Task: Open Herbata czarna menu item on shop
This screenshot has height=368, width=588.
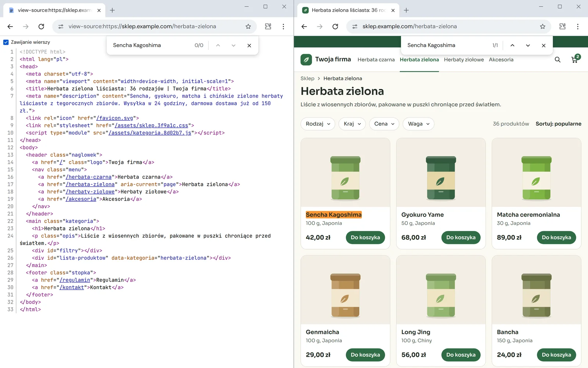Action: click(x=376, y=60)
